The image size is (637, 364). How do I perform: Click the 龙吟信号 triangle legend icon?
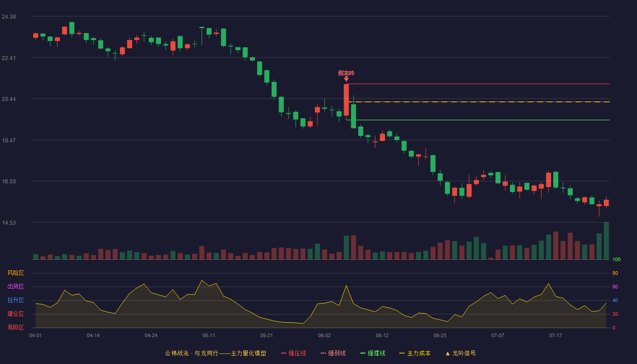[447, 354]
